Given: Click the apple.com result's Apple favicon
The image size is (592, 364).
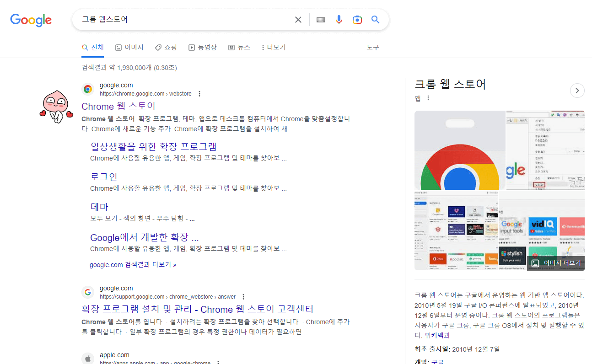Looking at the screenshot, I should click(87, 358).
